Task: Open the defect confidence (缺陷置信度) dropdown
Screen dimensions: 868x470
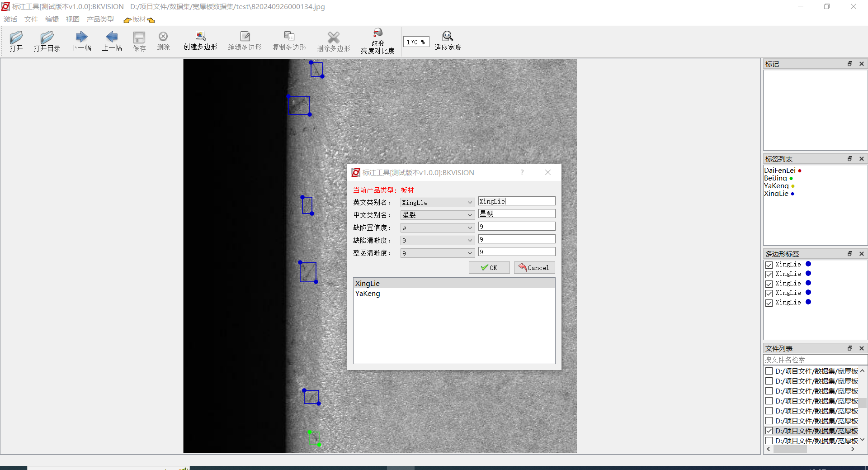Action: (470, 228)
